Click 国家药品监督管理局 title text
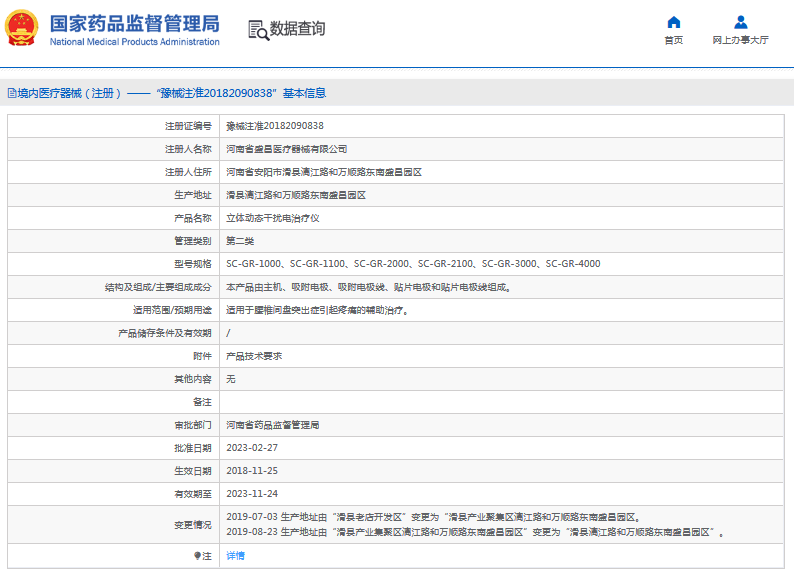Screen dimensions: 794x573 [135, 24]
